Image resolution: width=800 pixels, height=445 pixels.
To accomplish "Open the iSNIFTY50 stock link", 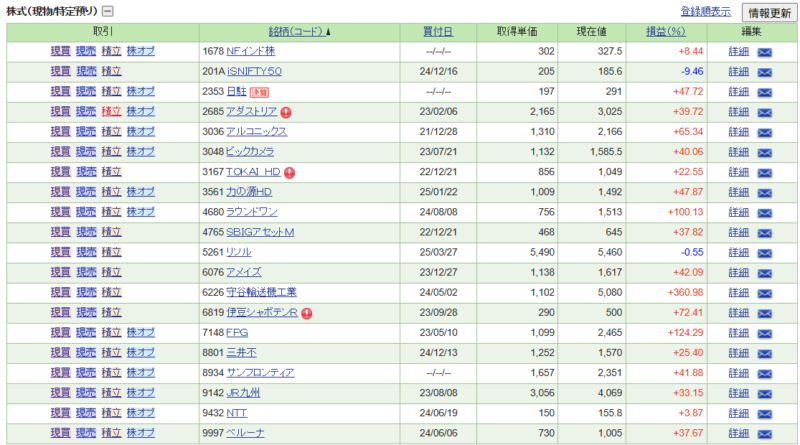I will [254, 71].
